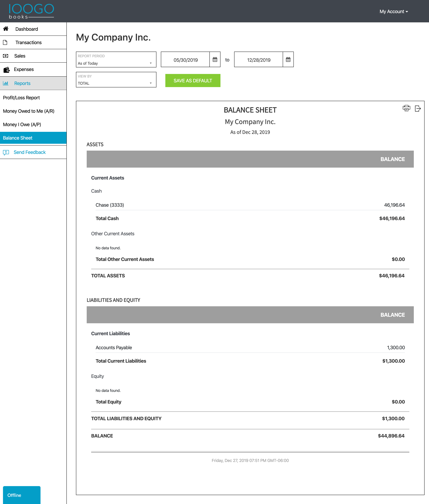Open the Profit/Loss Report
This screenshot has height=504, width=429.
coord(21,98)
